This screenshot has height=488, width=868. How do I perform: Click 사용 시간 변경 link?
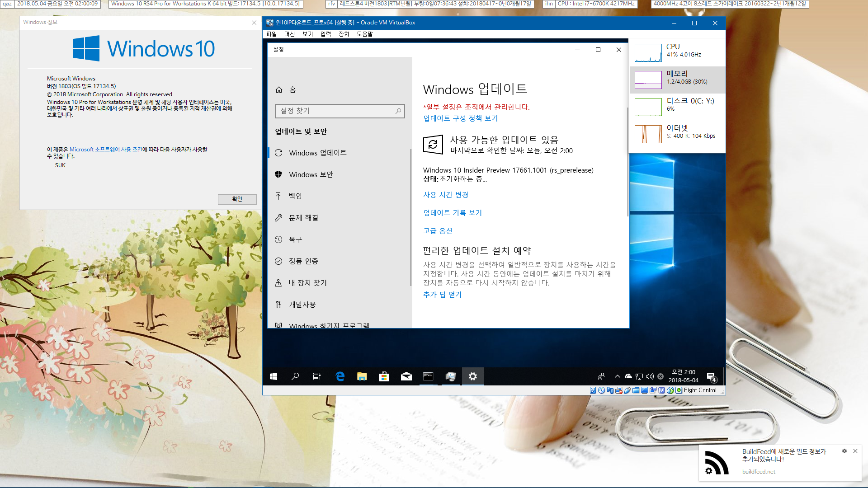tap(446, 195)
